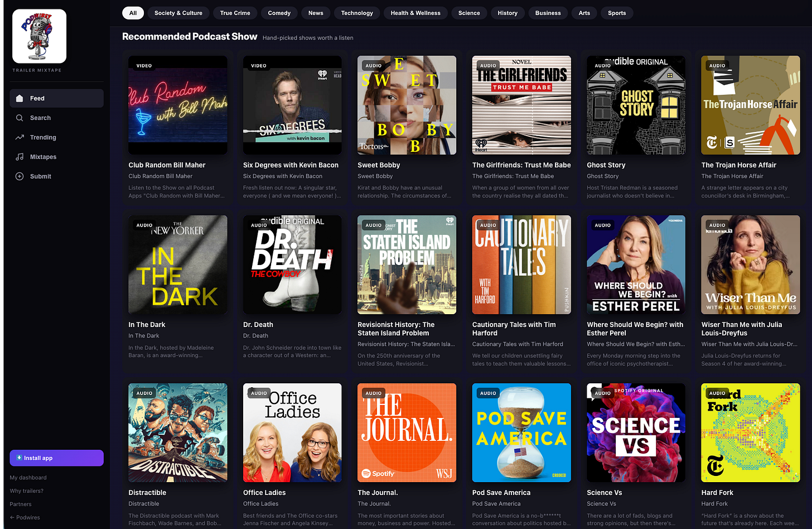Go to Feed in the sidebar
812x529 pixels.
(x=56, y=98)
